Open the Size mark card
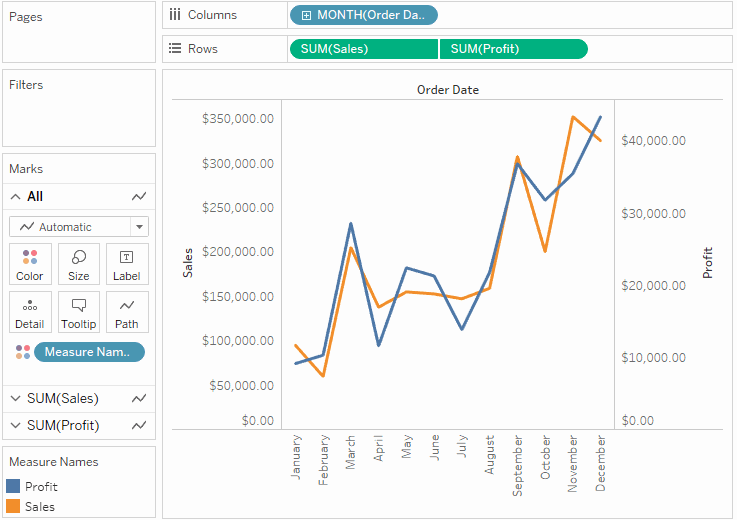This screenshot has height=520, width=737. 78,264
